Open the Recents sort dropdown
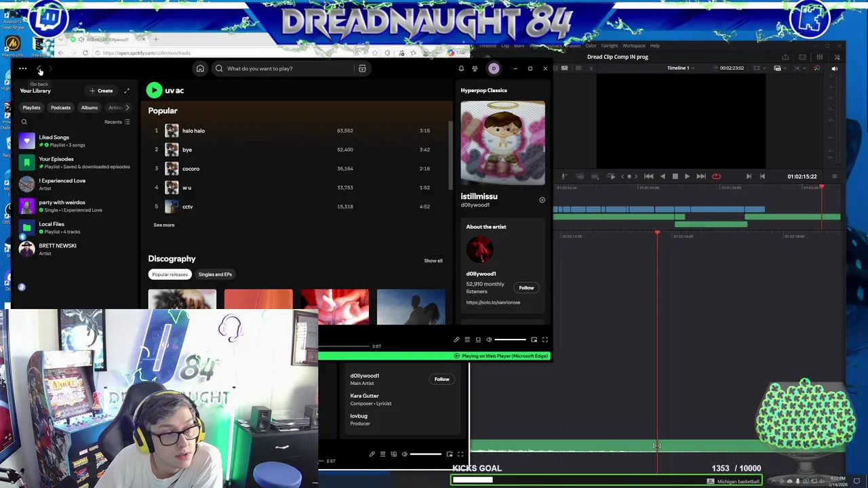The image size is (868, 488). pos(117,122)
